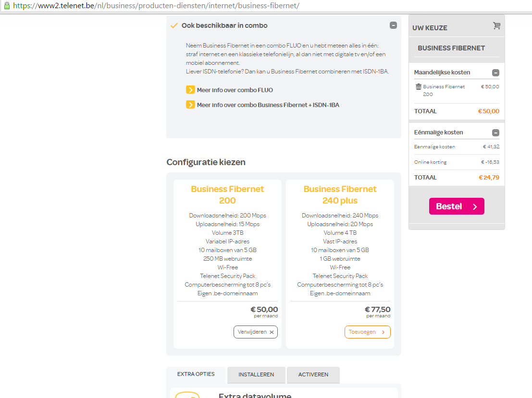Click the Business Fibernet 200 plan title
This screenshot has height=398, width=532.
click(227, 194)
